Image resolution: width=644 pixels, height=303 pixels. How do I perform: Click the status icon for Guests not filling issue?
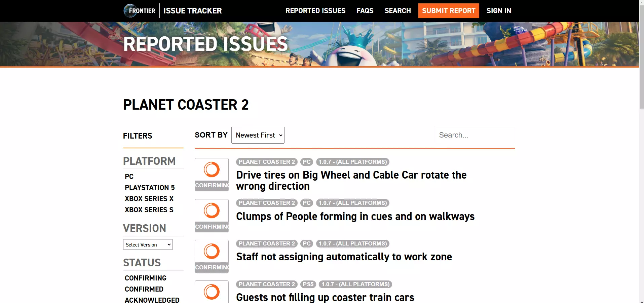212,292
